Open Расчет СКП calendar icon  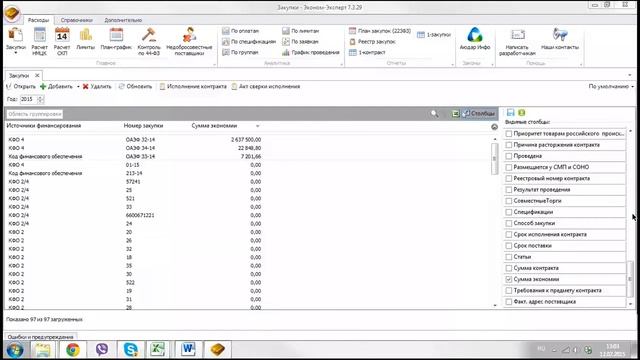[62, 41]
